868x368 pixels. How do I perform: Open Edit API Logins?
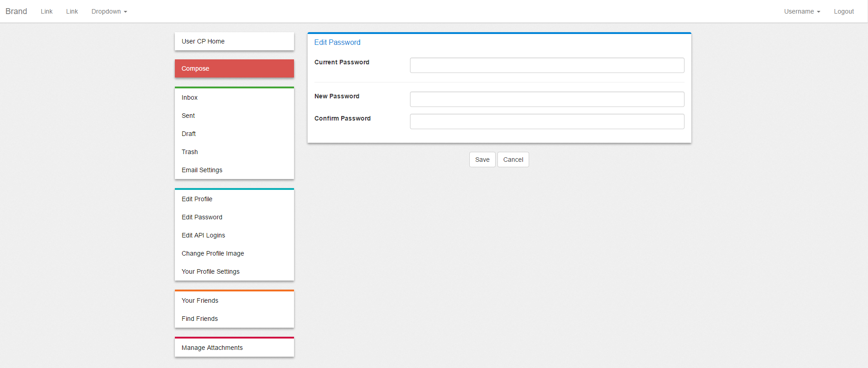[234, 235]
